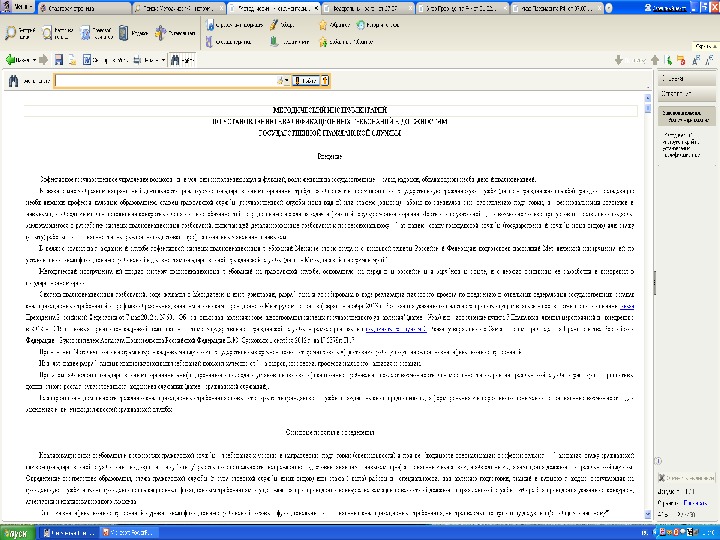Click info circle icon in right panel
Image resolution: width=720 pixels, height=540 pixels.
658,461
